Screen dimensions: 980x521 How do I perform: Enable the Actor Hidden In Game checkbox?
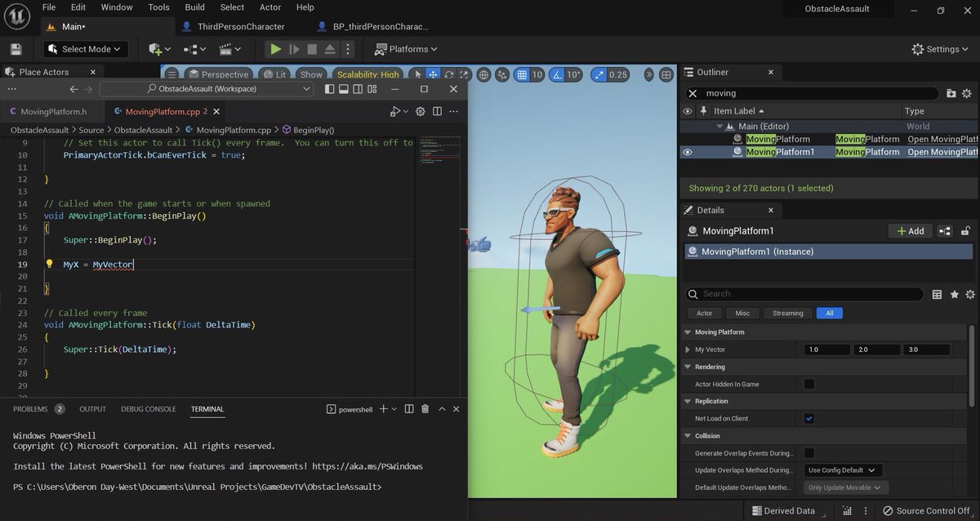click(x=808, y=384)
